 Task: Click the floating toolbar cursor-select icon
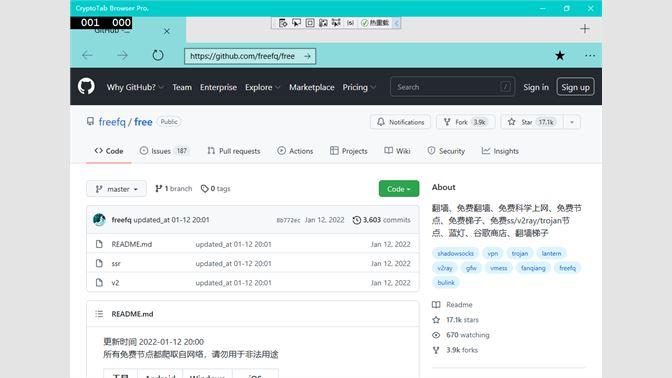pos(296,23)
